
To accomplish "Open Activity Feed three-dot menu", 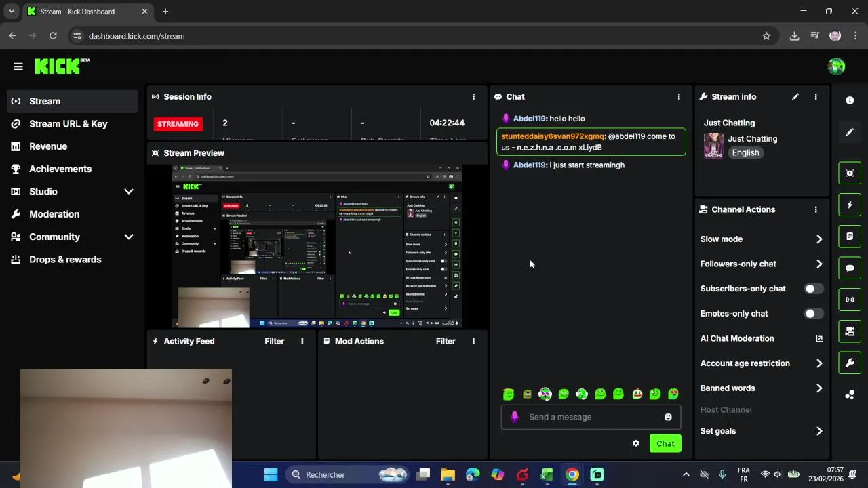I will click(x=302, y=341).
